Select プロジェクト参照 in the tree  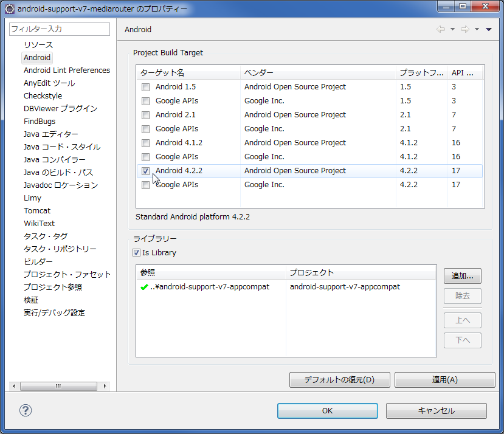pos(53,287)
